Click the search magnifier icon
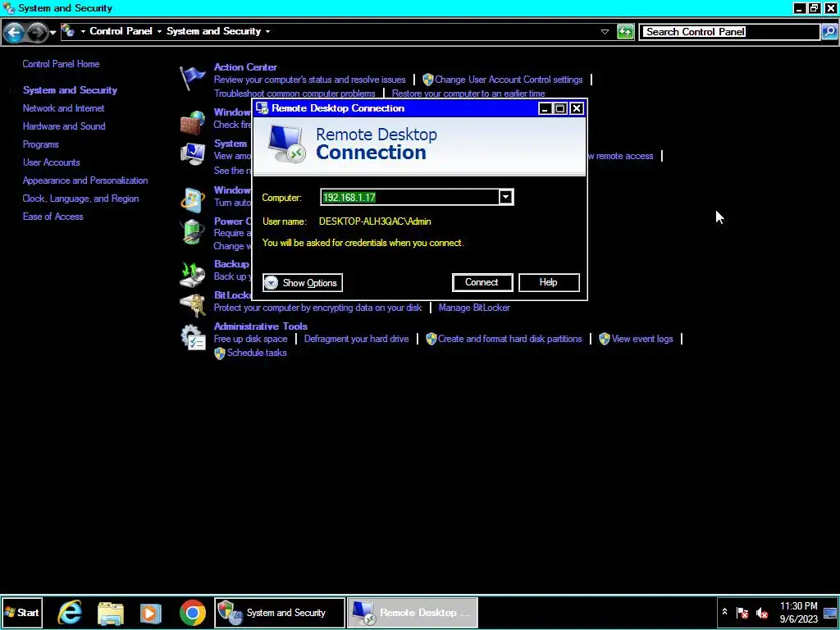 pos(829,32)
